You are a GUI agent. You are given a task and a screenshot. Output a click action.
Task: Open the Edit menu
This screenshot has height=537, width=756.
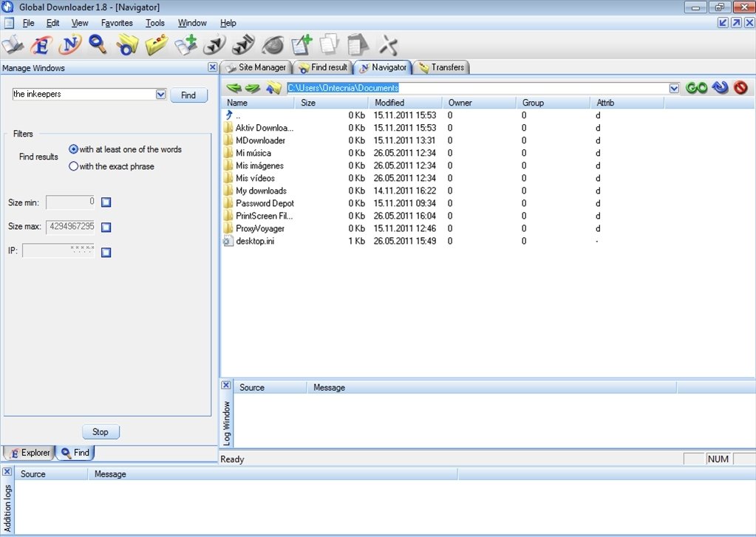click(x=52, y=23)
